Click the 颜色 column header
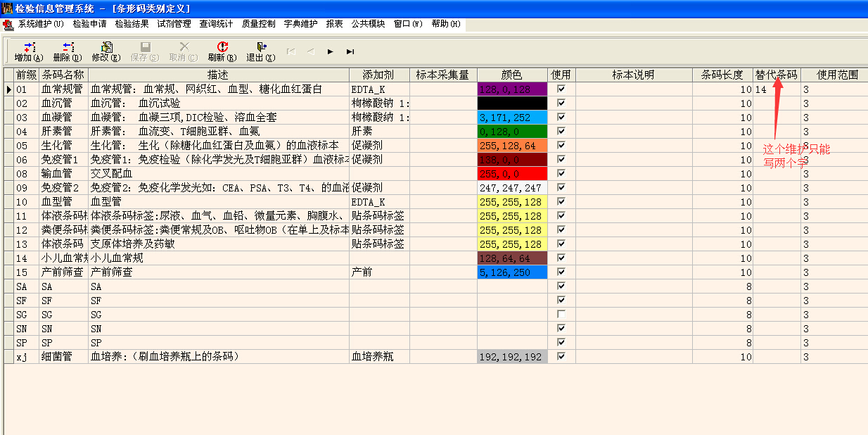 tap(512, 75)
